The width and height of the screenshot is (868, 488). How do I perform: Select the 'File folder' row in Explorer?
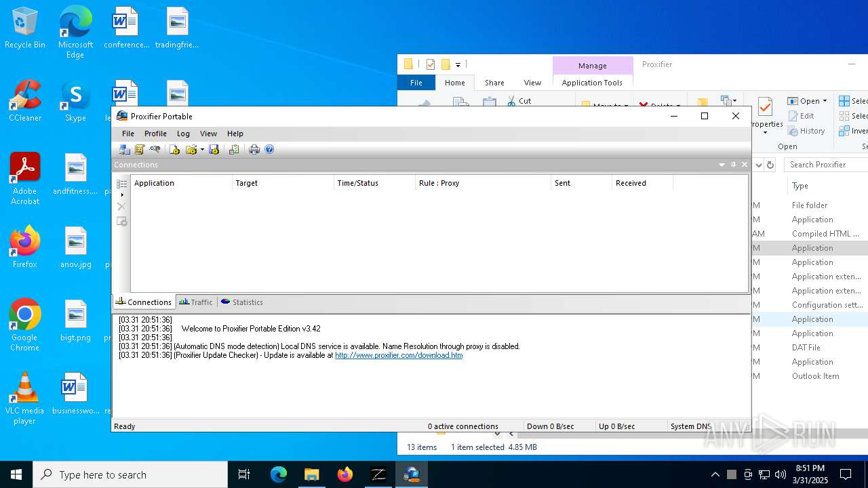pyautogui.click(x=810, y=205)
